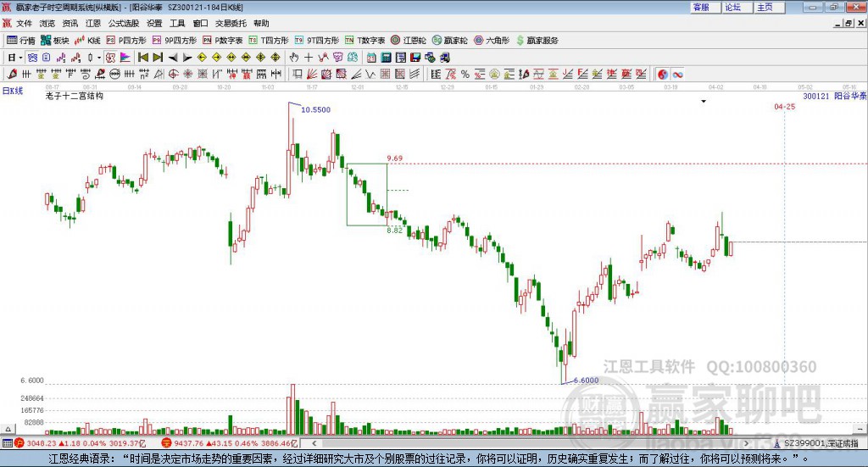Open the 板块 sectors view
The height and width of the screenshot is (467, 868).
click(x=54, y=41)
